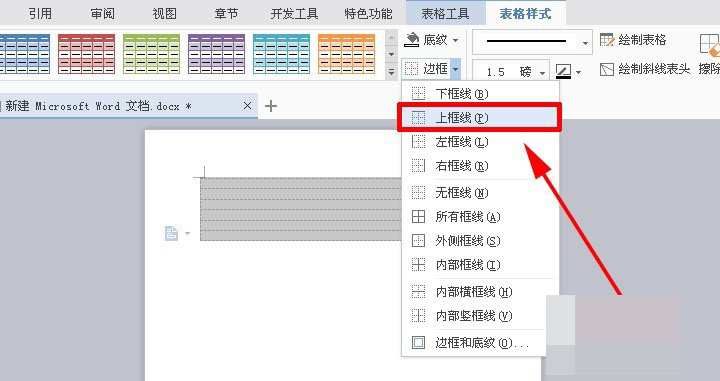
Task: Switch to the 章节 tab
Action: tap(226, 13)
